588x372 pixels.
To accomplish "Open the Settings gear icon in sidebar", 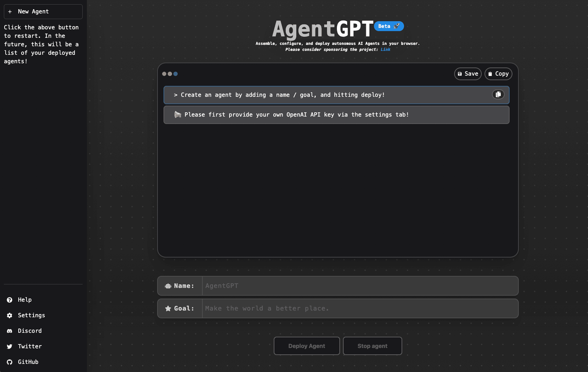I will [9, 315].
